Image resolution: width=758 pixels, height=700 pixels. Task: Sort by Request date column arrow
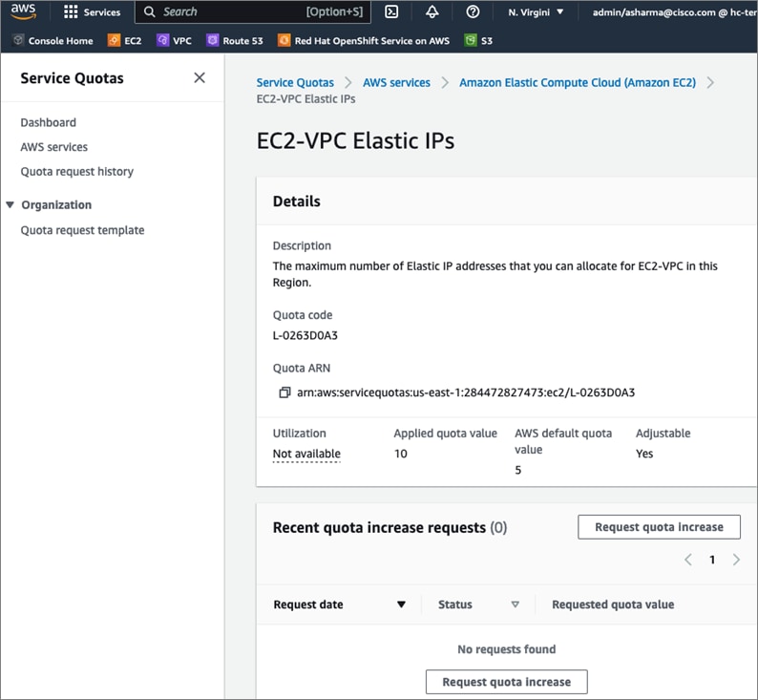(x=401, y=605)
